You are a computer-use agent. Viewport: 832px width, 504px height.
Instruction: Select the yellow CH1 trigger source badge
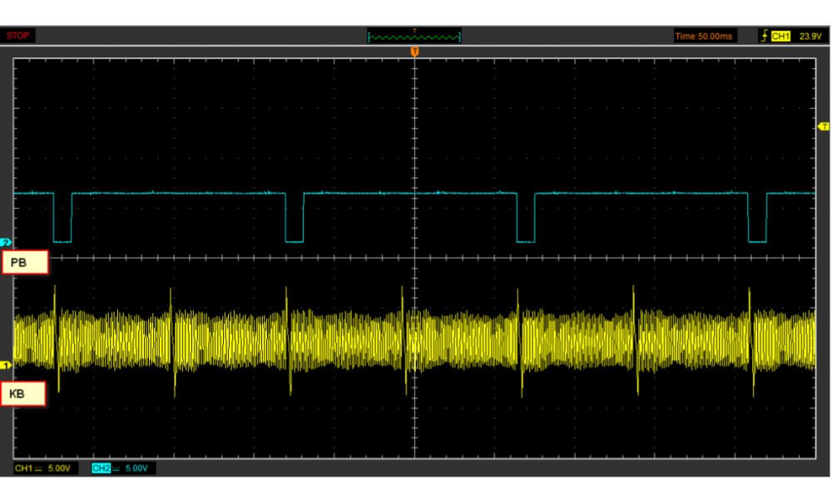point(780,37)
